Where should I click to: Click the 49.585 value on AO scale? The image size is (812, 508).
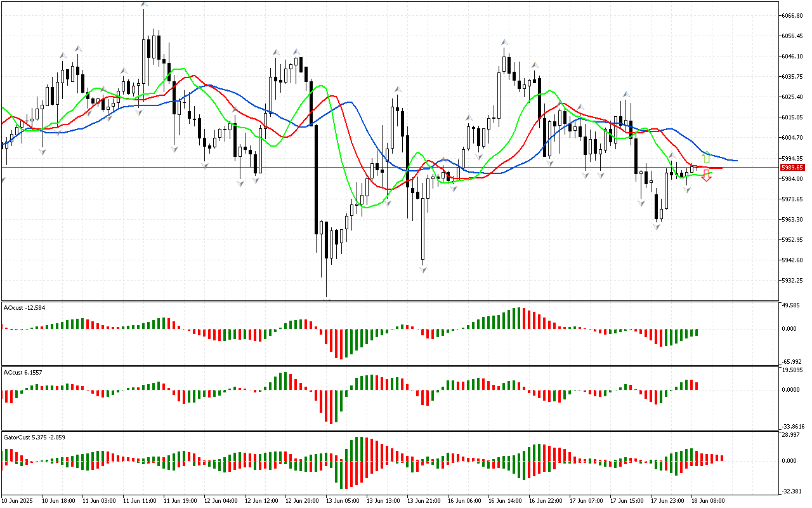[790, 305]
